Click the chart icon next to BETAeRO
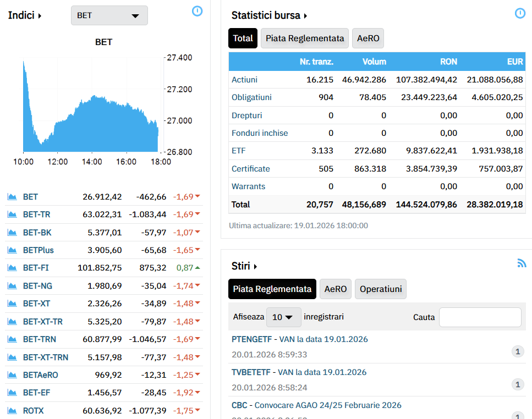The image size is (532, 419). pyautogui.click(x=12, y=375)
